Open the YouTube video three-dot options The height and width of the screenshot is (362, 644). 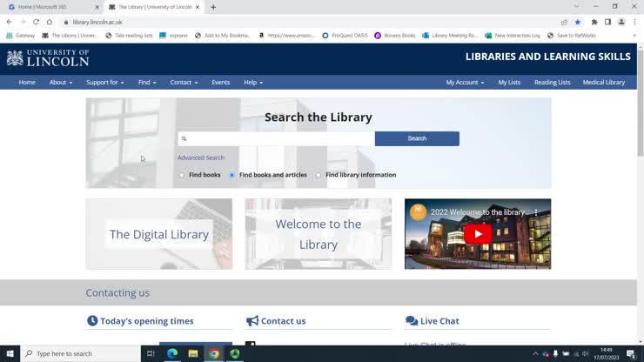coord(536,212)
